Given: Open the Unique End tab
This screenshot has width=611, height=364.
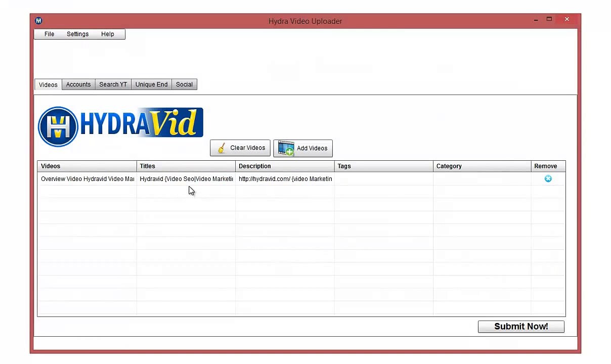Looking at the screenshot, I should coord(151,84).
